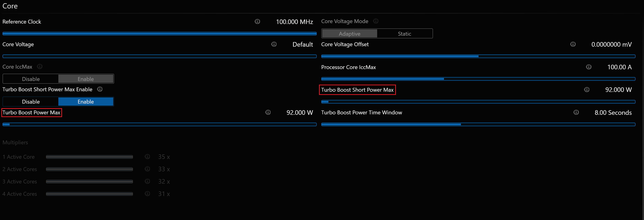This screenshot has width=644, height=220.
Task: Select Adaptive core voltage mode
Action: click(349, 33)
